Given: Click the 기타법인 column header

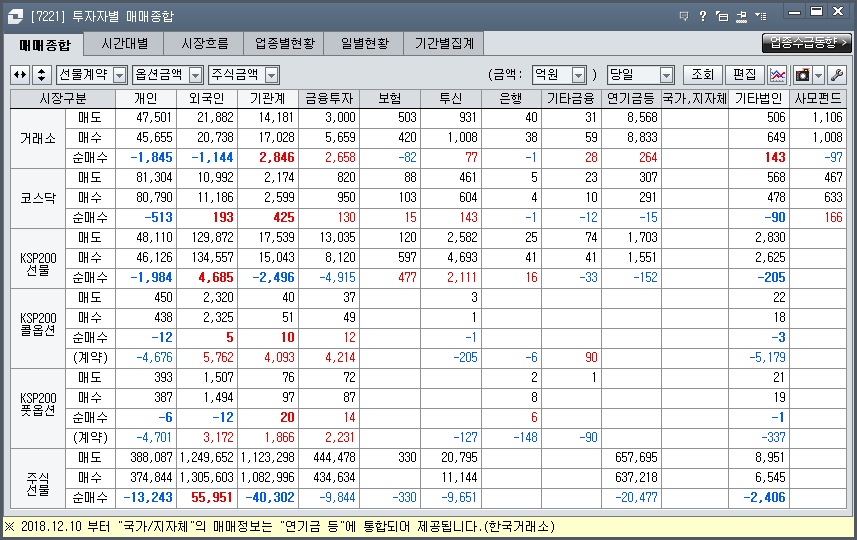Looking at the screenshot, I should [x=759, y=98].
